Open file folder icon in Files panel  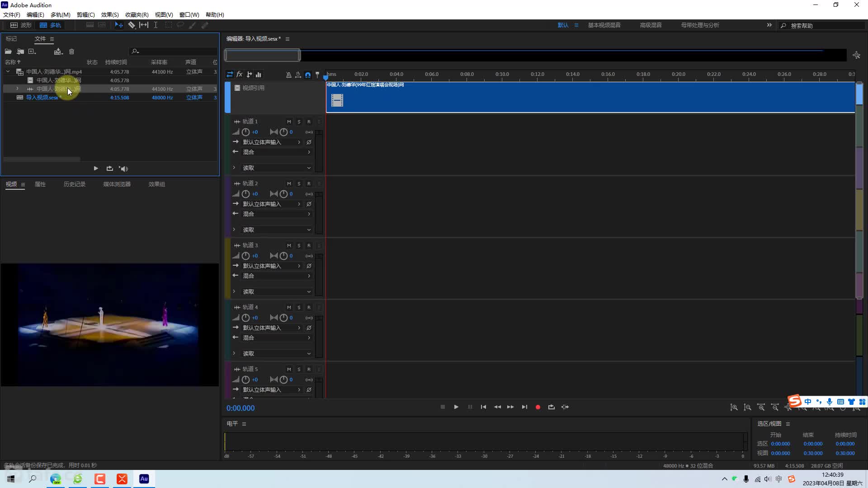click(x=8, y=52)
